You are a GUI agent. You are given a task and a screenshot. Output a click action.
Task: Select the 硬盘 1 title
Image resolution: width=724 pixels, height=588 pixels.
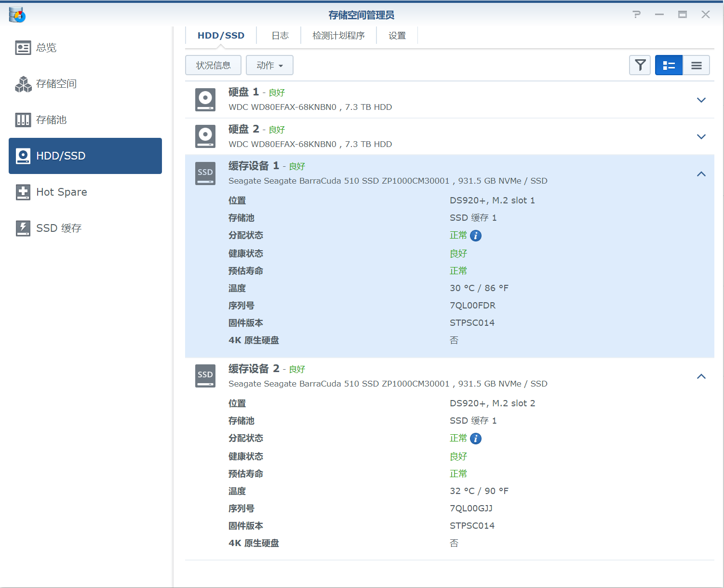tap(243, 92)
